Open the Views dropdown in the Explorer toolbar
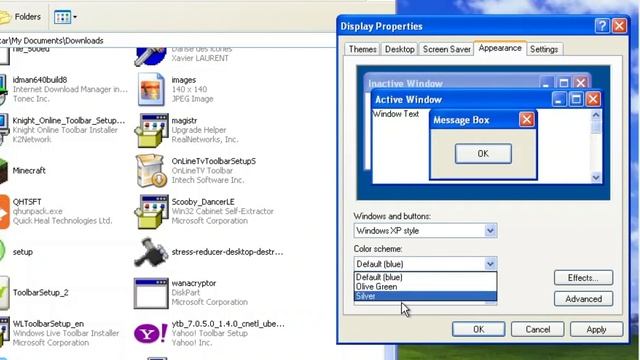The width and height of the screenshot is (640, 360). pyautogui.click(x=65, y=17)
